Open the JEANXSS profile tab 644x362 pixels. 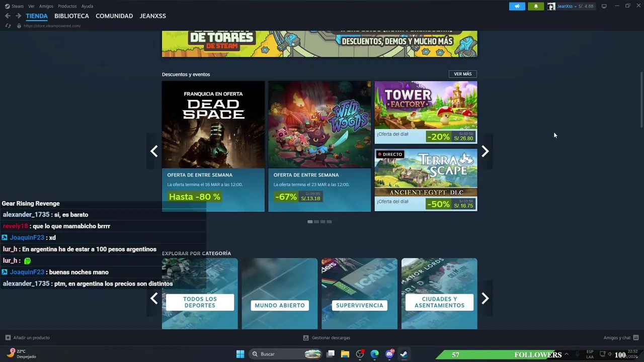click(153, 16)
